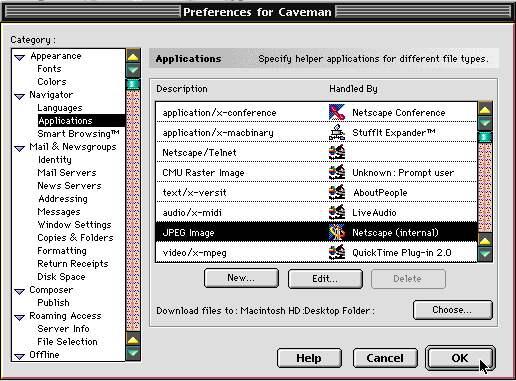516x381 pixels.
Task: Select Disk Space category
Action: [61, 277]
